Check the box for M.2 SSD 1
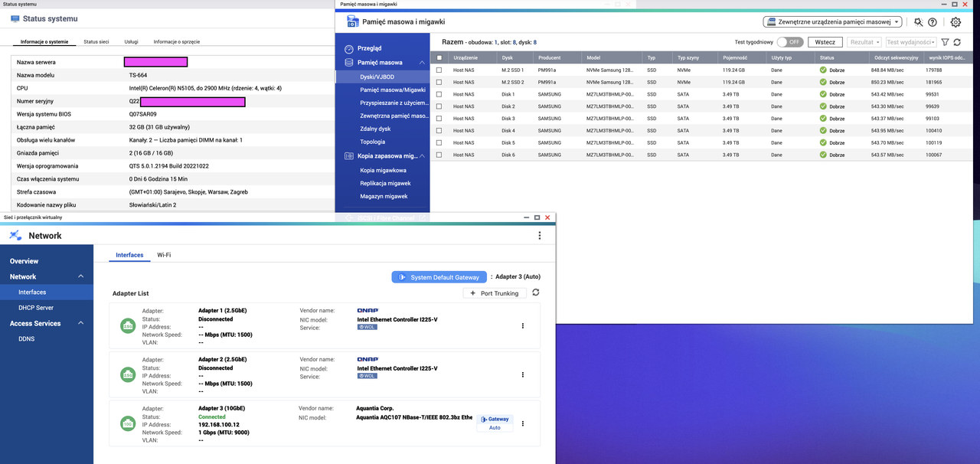The image size is (980, 464). (439, 70)
